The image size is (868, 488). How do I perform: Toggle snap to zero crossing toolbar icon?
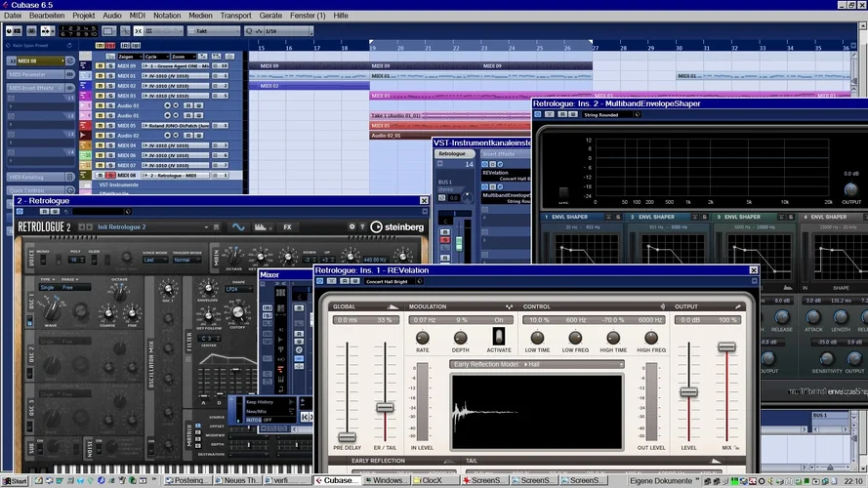pos(125,31)
